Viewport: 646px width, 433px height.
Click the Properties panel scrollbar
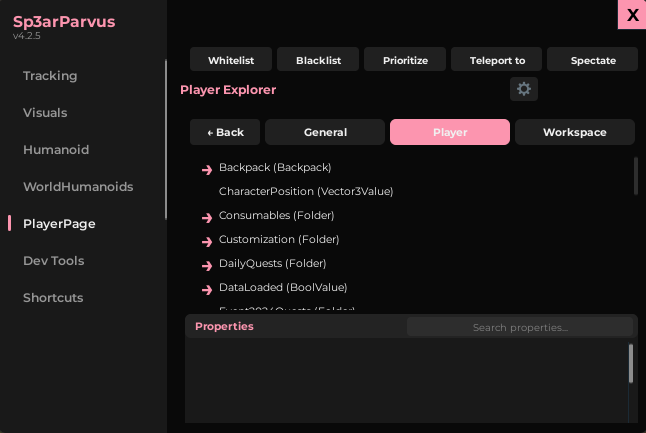[631, 363]
